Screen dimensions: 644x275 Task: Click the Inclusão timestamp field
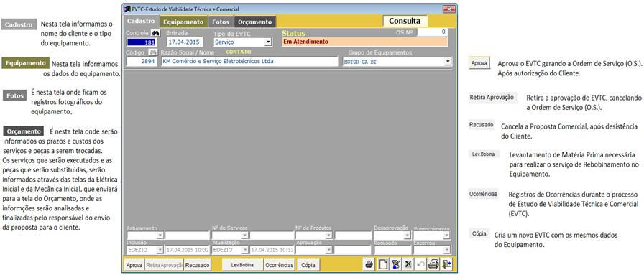pyautogui.click(x=188, y=250)
